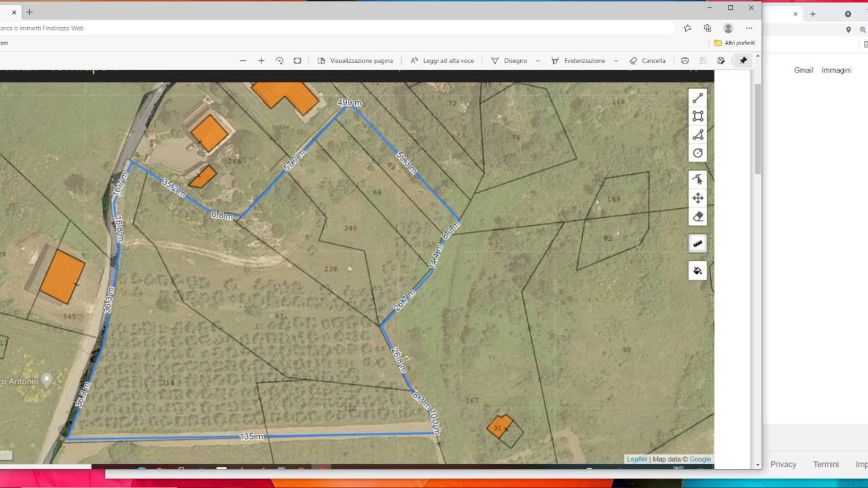Screen dimensions: 868x488
Task: Click the Cancella eraser button
Action: [648, 61]
